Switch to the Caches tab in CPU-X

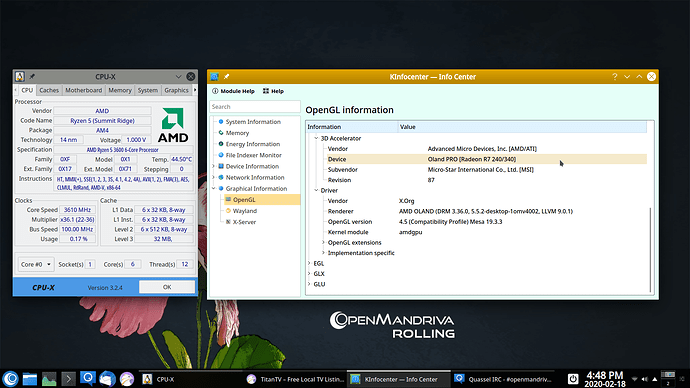pos(49,90)
